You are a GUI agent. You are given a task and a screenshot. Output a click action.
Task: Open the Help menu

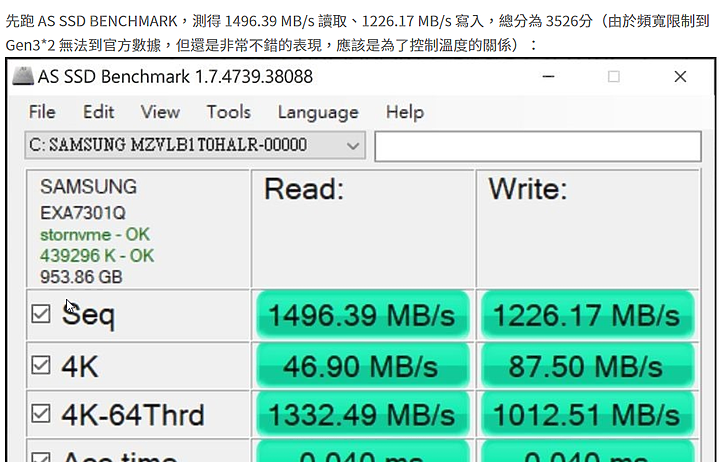tap(405, 113)
